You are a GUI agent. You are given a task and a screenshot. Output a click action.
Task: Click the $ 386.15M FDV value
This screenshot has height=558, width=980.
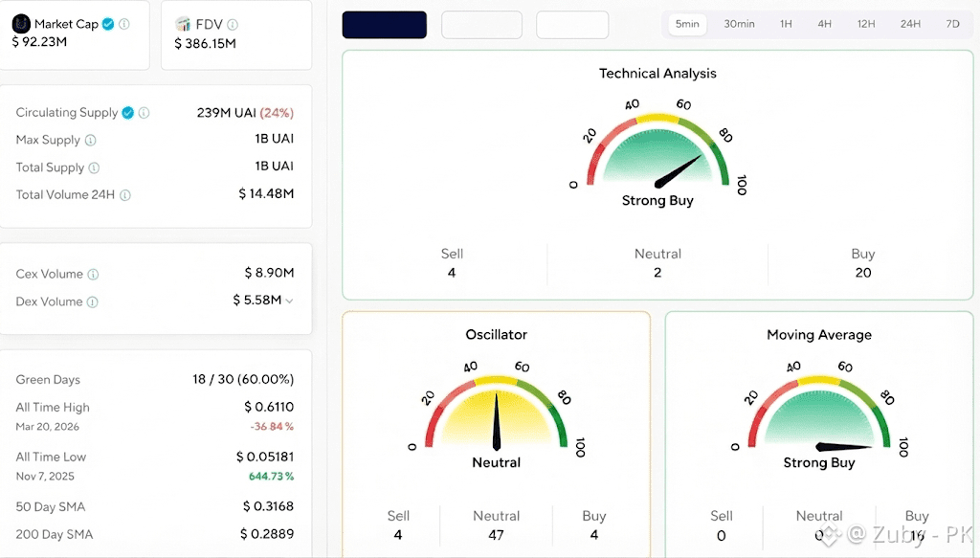coord(205,44)
